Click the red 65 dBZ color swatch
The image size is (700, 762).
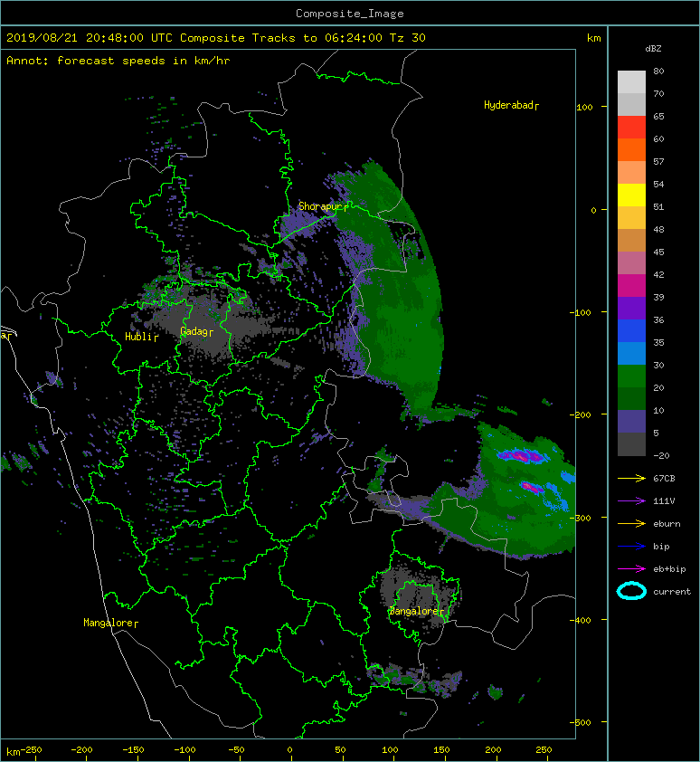(x=631, y=127)
